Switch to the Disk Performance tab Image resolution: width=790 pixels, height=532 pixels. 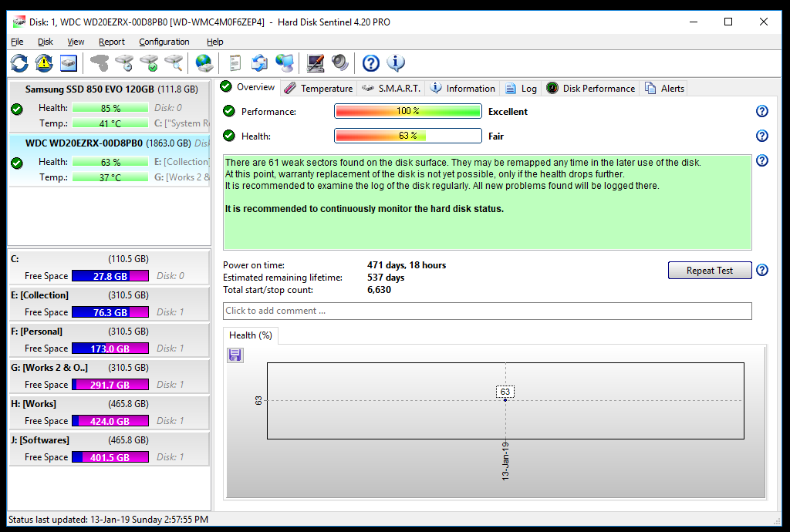[591, 89]
